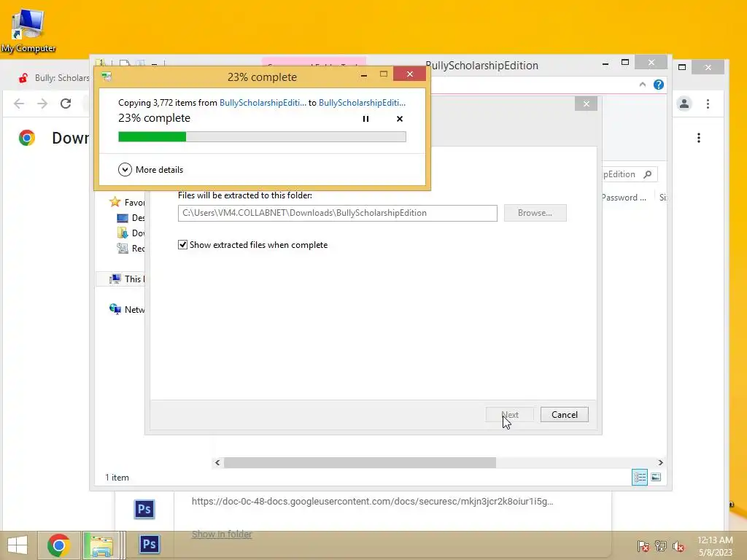Viewport: 747px width, 560px height.
Task: Select Favorites star in navigation pane
Action: click(115, 202)
